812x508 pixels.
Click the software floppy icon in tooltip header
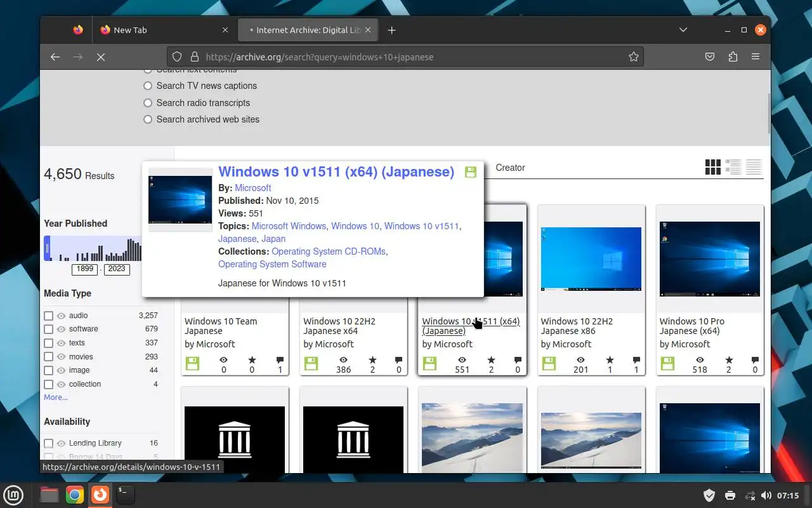pos(471,172)
